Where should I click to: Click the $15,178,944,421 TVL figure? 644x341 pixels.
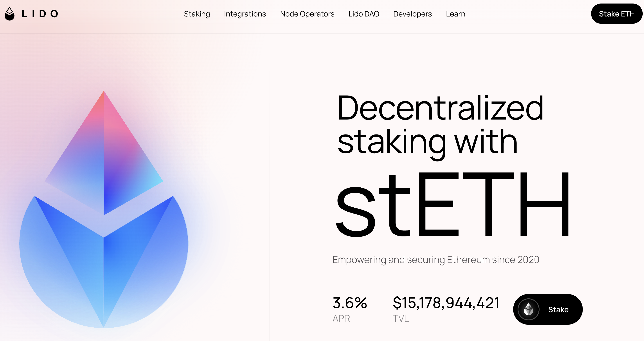[x=446, y=303]
